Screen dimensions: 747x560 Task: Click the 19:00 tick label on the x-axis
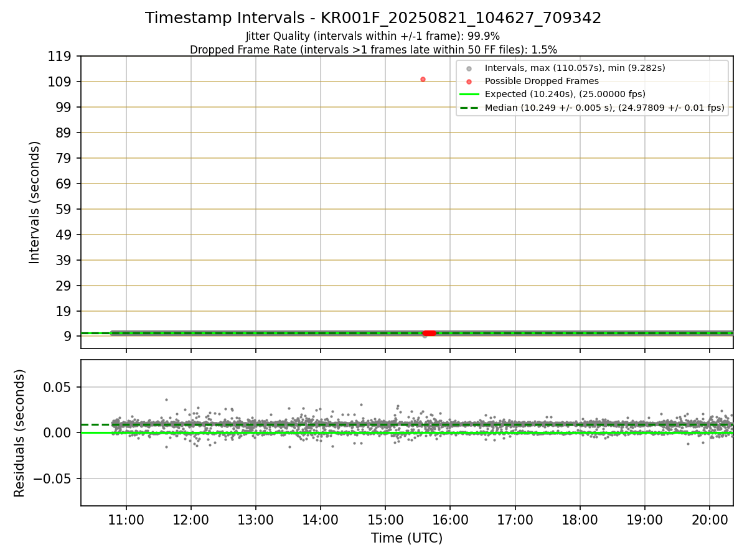click(645, 521)
